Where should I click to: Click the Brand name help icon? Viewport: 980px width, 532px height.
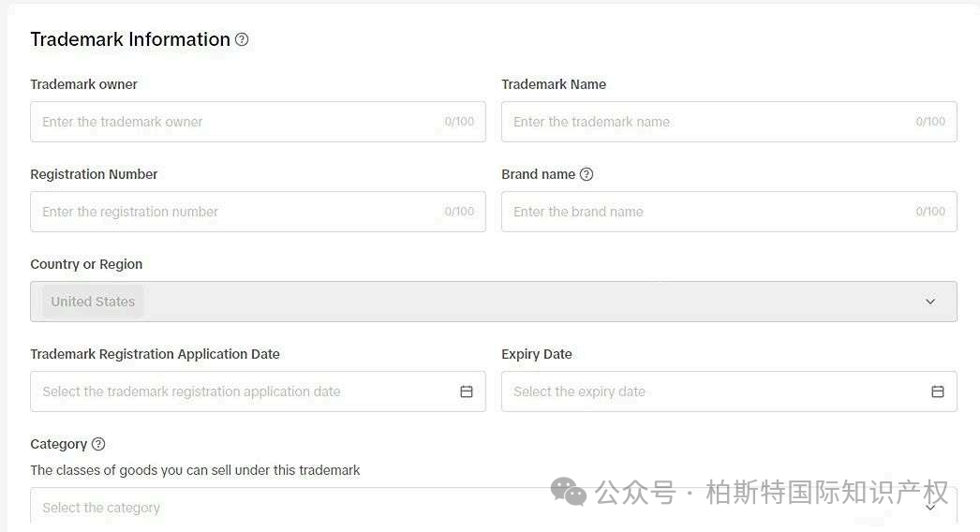coord(587,174)
